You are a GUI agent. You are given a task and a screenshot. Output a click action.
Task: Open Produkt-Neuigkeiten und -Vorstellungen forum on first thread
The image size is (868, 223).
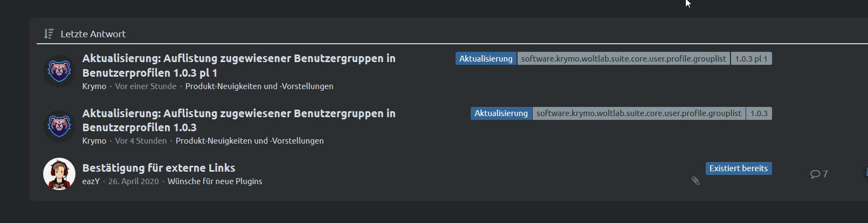pos(259,86)
